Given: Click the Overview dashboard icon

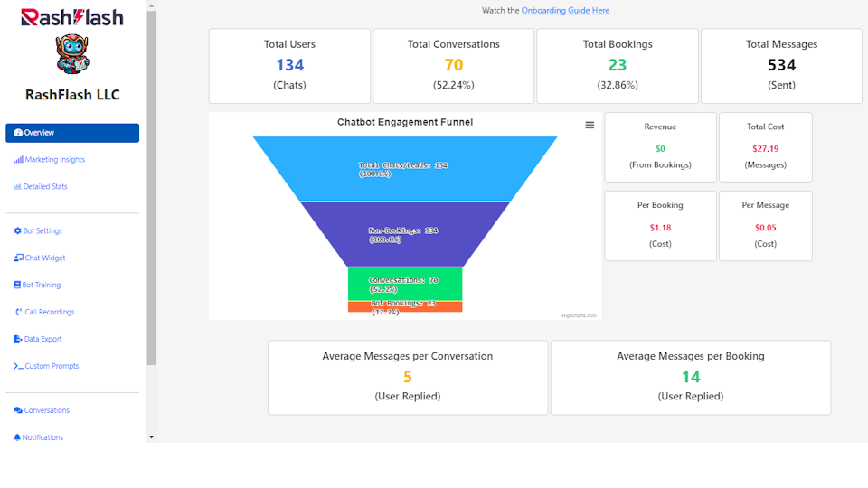Looking at the screenshot, I should [18, 133].
